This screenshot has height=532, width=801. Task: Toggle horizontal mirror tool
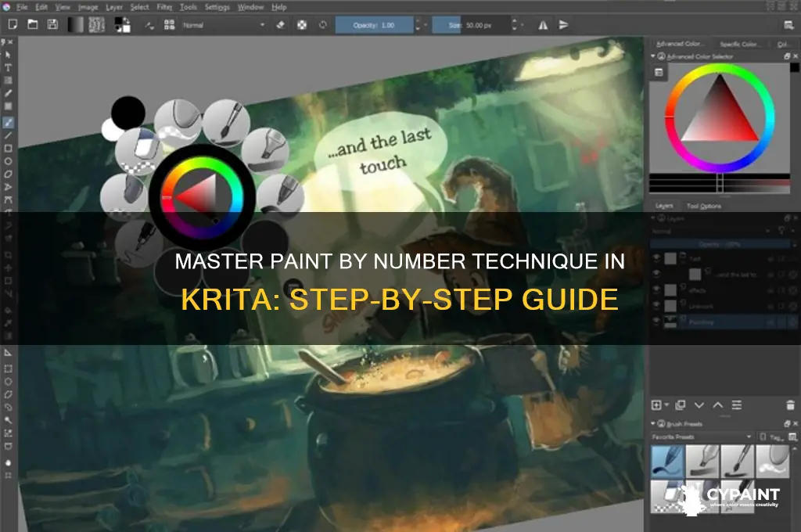pos(543,25)
